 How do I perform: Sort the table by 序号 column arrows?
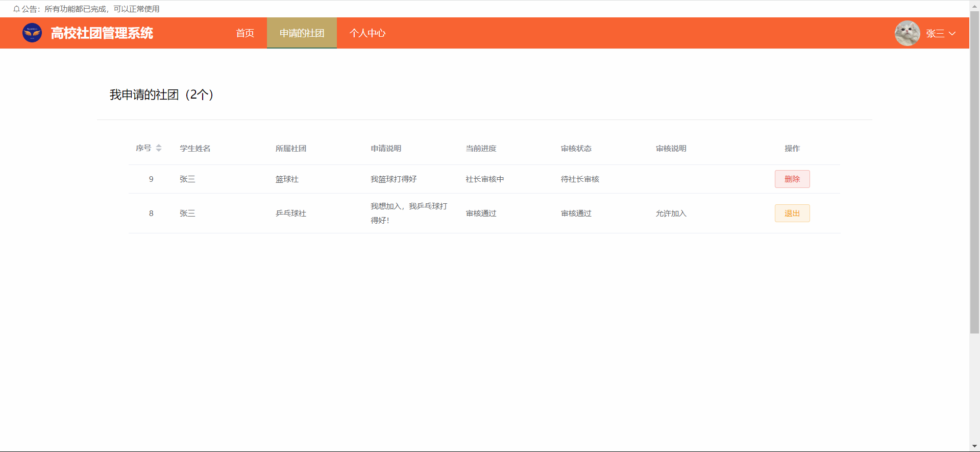(x=159, y=148)
